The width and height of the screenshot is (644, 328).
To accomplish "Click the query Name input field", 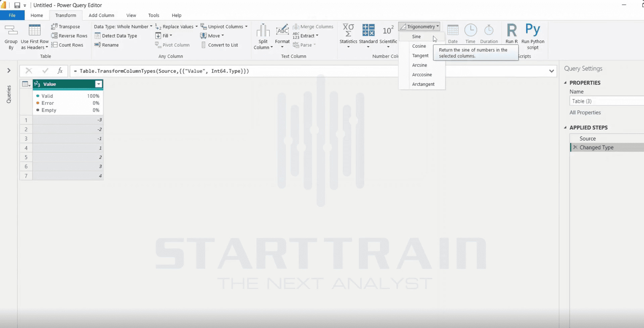I will point(607,101).
